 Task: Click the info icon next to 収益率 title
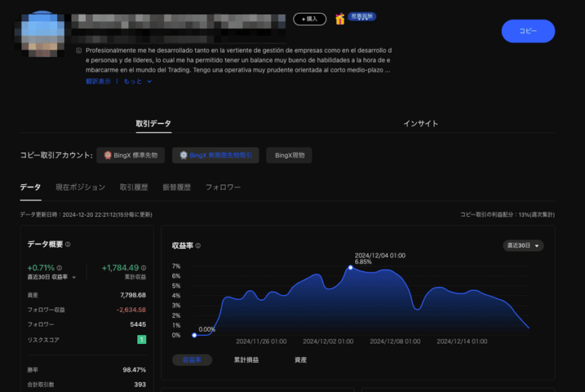coord(198,245)
